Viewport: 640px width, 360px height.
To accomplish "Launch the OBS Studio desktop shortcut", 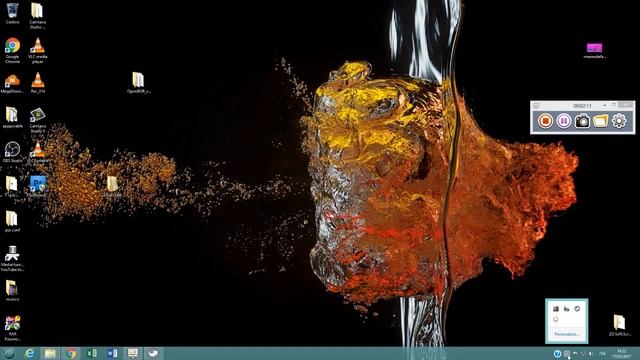I will [12, 152].
